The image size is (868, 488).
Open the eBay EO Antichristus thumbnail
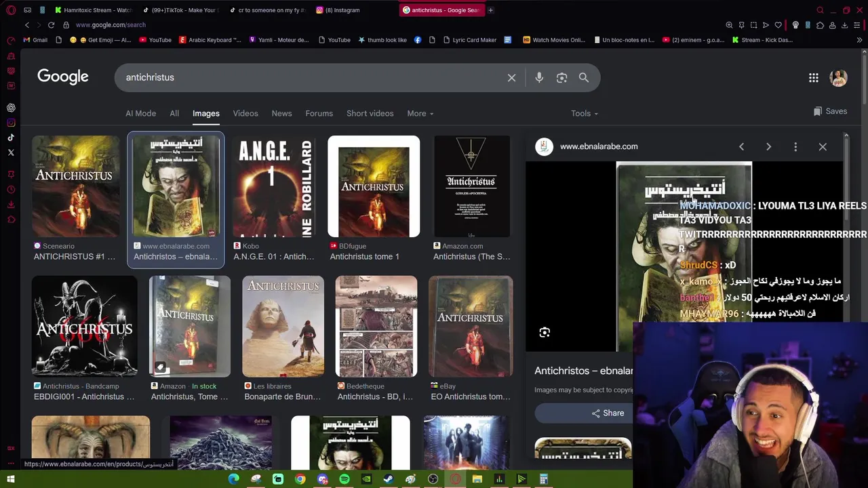(x=471, y=326)
